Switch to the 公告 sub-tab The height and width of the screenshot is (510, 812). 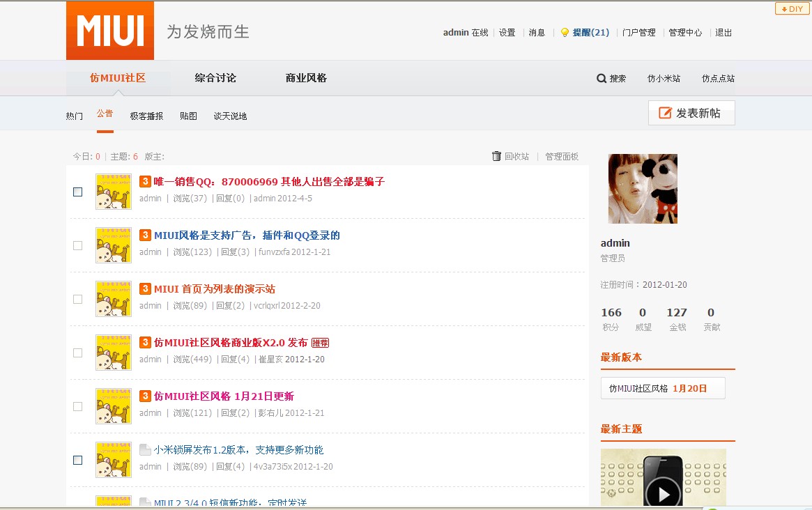pyautogui.click(x=105, y=114)
